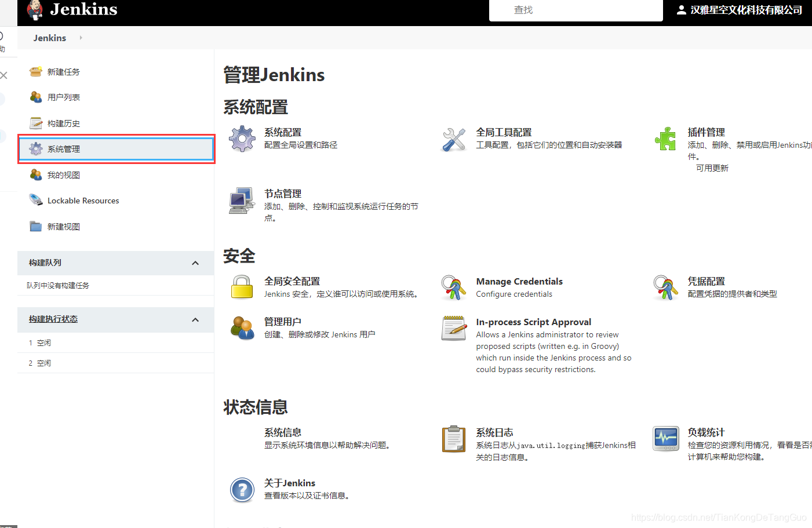The image size is (812, 528).
Task: Open 负载统计 via the monitor icon
Action: [665, 439]
